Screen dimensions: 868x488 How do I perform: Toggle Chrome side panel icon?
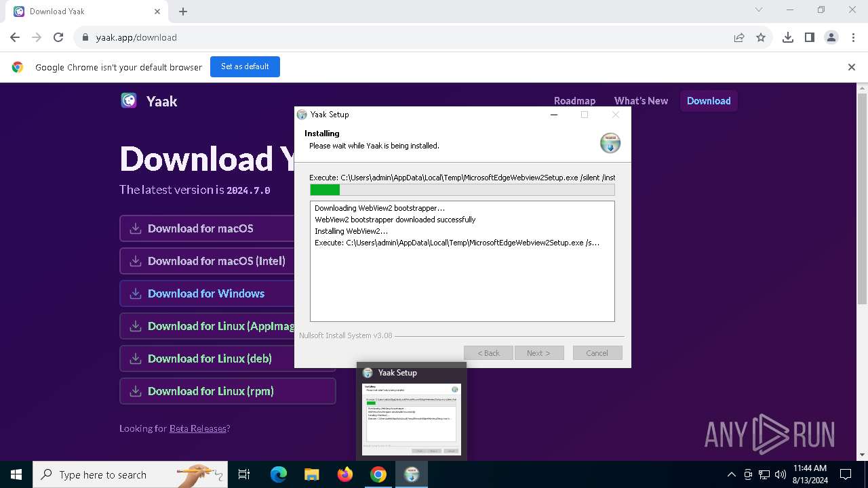point(810,37)
